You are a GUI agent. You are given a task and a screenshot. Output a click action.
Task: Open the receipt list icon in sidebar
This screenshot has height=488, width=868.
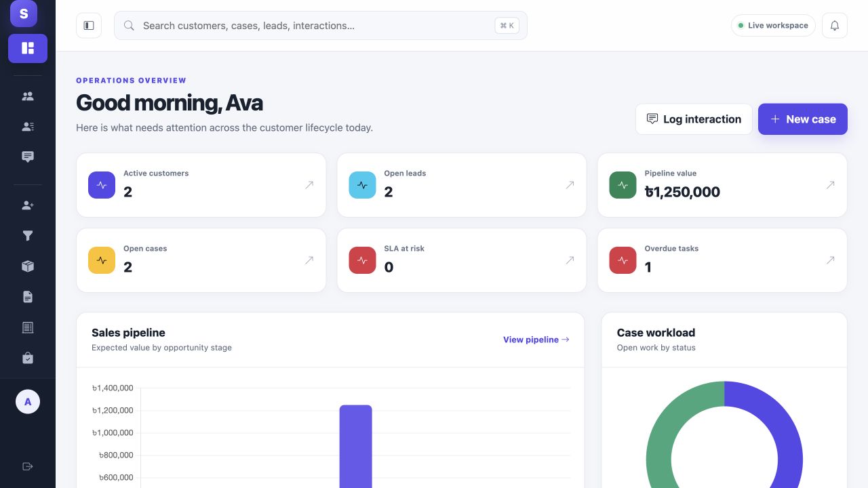click(x=28, y=327)
